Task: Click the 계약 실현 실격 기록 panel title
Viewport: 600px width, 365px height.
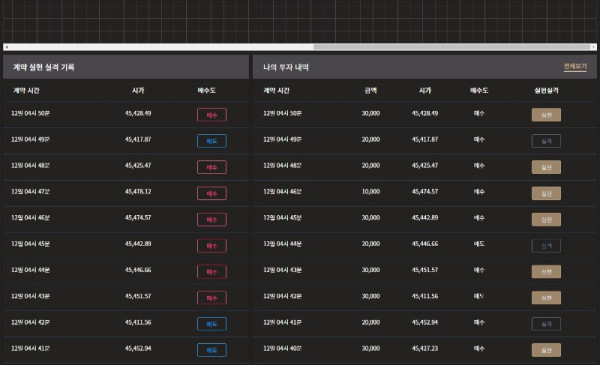Action: pos(44,67)
